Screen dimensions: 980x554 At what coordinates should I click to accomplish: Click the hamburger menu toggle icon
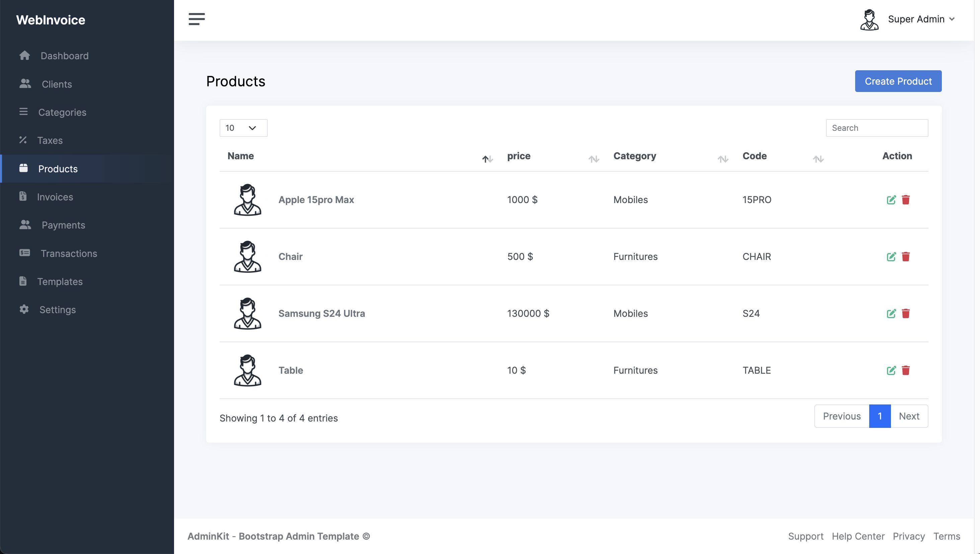(196, 19)
